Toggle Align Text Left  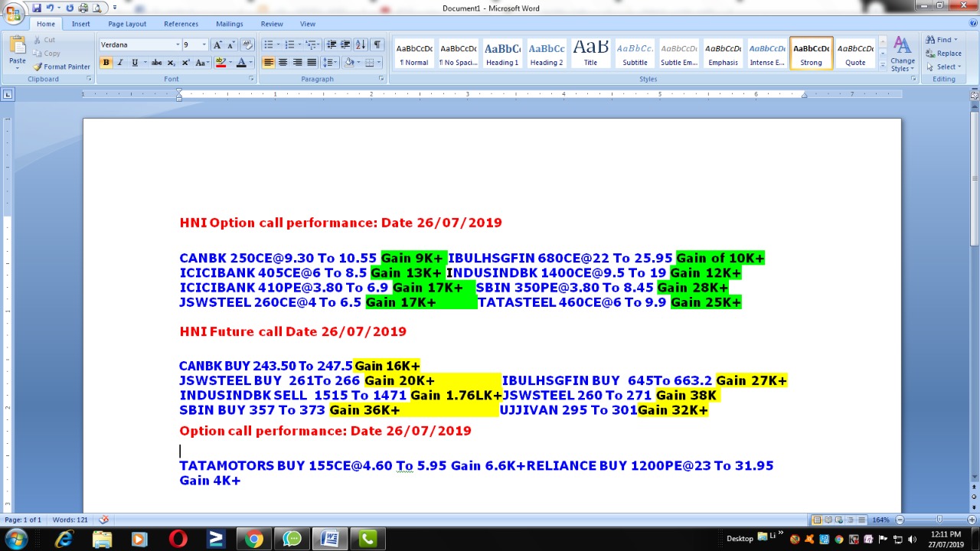pyautogui.click(x=268, y=63)
